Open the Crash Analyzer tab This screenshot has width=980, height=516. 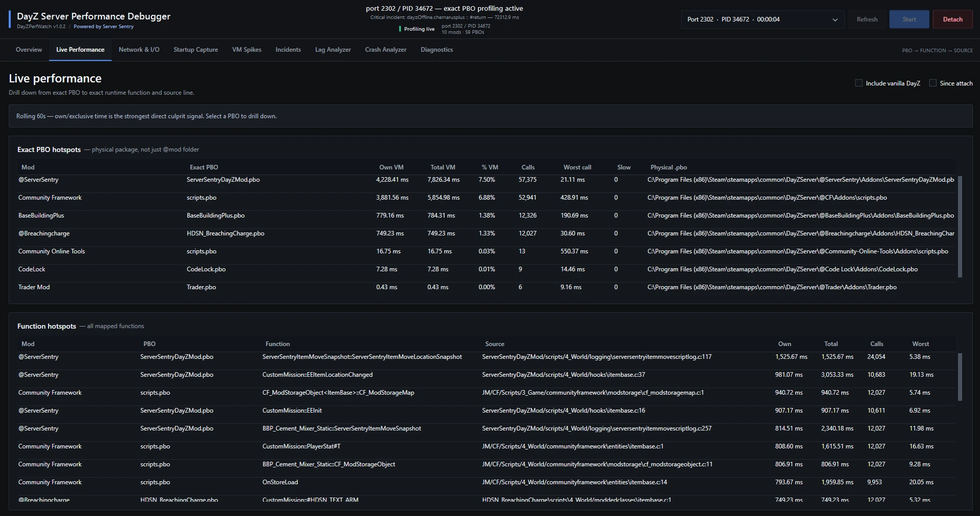click(386, 50)
